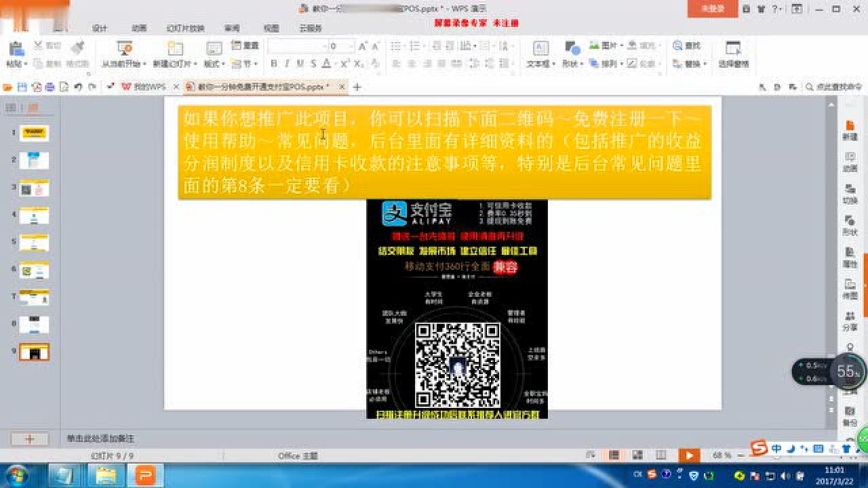Toggle Superscript formatting
868x488 pixels.
click(344, 64)
